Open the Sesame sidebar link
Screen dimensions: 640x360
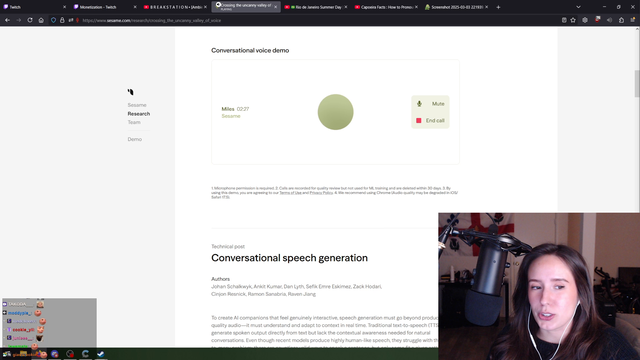tap(137, 105)
